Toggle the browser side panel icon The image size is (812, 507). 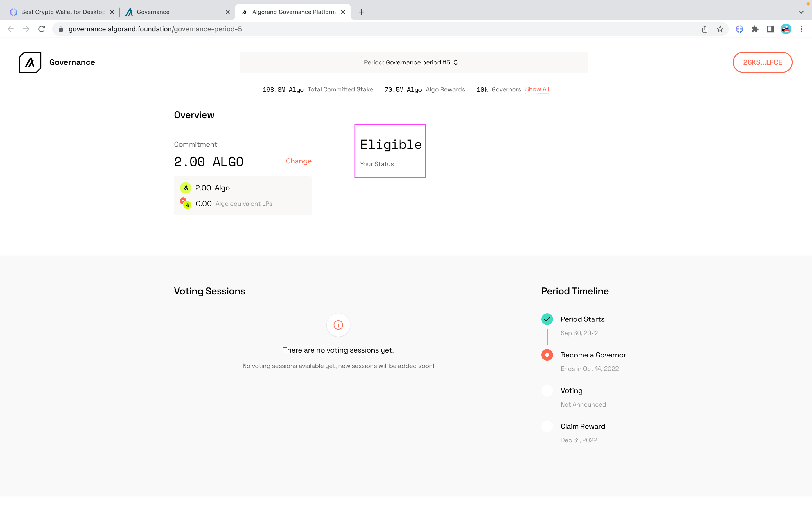770,29
